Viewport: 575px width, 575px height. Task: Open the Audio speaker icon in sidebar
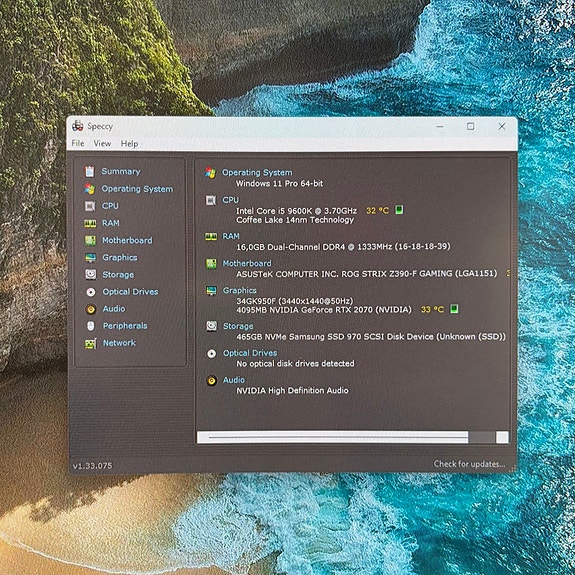(x=91, y=309)
